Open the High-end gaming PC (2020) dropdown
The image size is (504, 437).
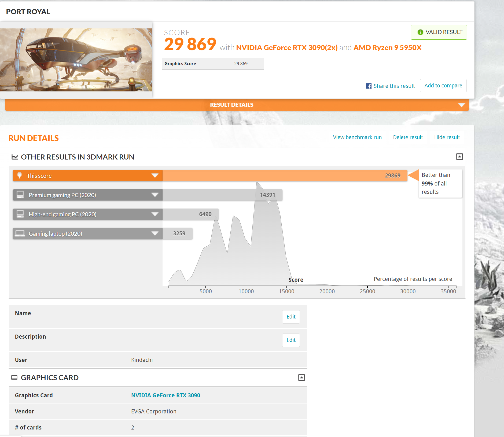(x=155, y=214)
